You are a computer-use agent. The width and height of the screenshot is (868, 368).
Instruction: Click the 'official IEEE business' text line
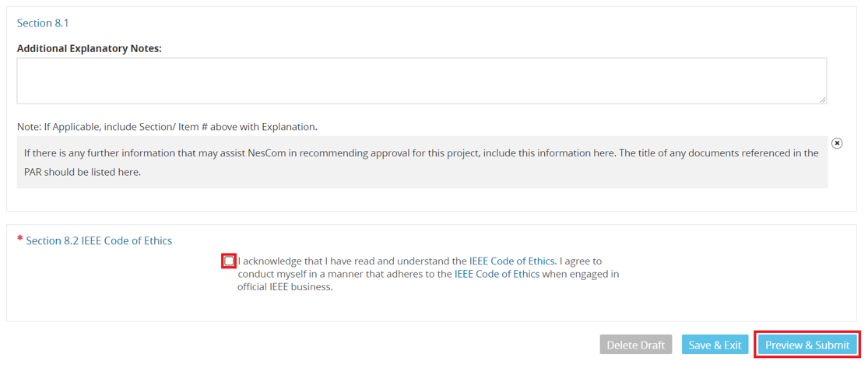point(285,287)
